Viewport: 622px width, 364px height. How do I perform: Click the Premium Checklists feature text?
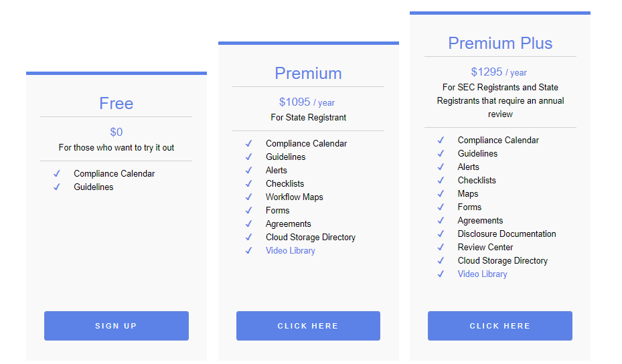point(285,183)
